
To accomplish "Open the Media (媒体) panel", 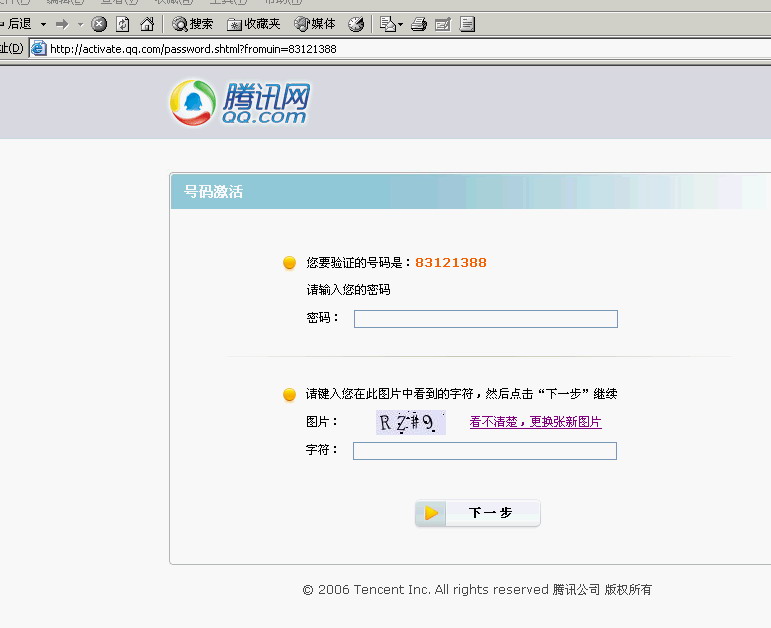I will pyautogui.click(x=315, y=24).
